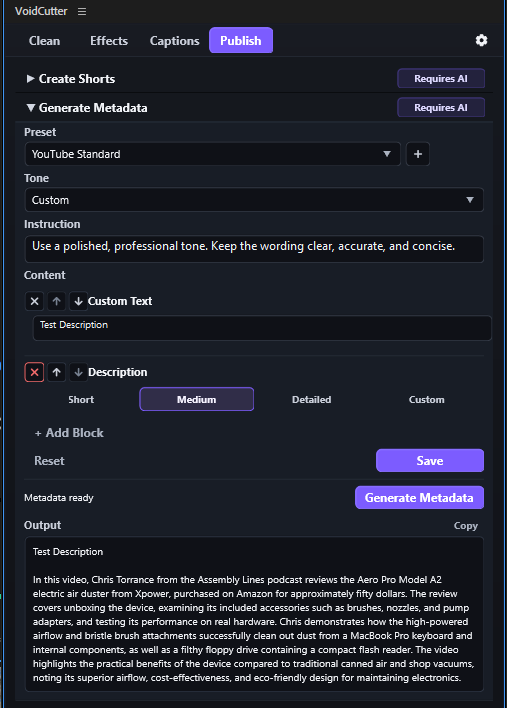
Task: Open settings via the gear icon
Action: (x=481, y=41)
